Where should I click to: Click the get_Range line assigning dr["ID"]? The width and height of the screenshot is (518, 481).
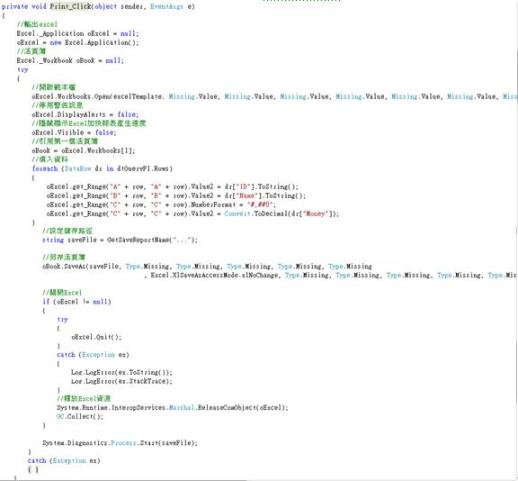point(172,187)
